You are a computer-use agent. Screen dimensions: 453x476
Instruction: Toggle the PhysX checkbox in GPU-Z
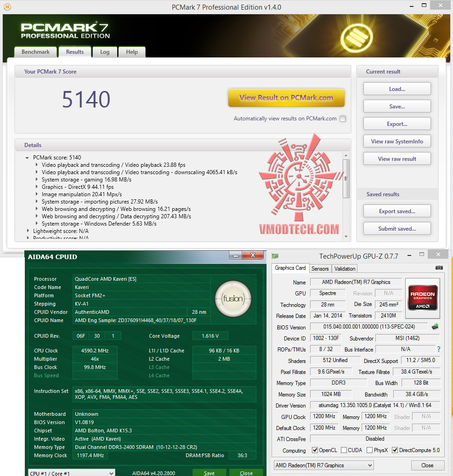click(369, 450)
